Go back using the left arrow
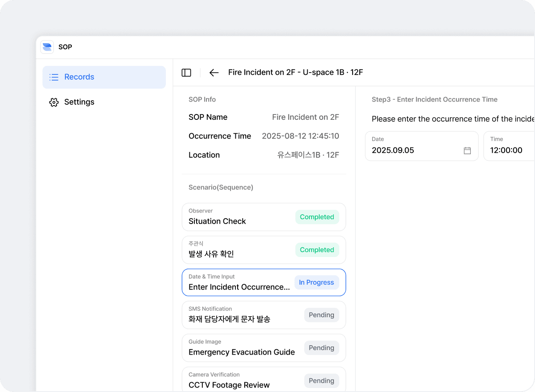The image size is (535, 392). pos(214,73)
